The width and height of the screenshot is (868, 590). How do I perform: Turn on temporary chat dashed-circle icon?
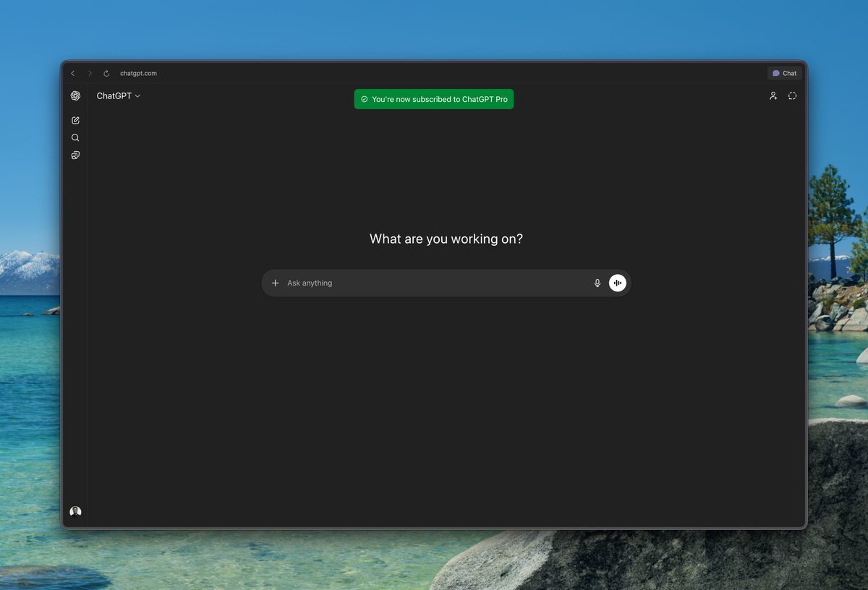[x=792, y=95]
